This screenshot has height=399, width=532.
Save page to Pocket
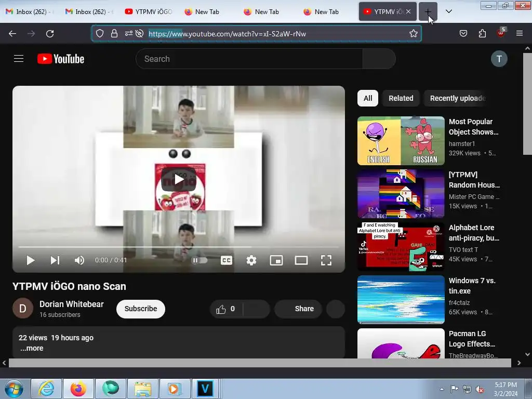(463, 33)
